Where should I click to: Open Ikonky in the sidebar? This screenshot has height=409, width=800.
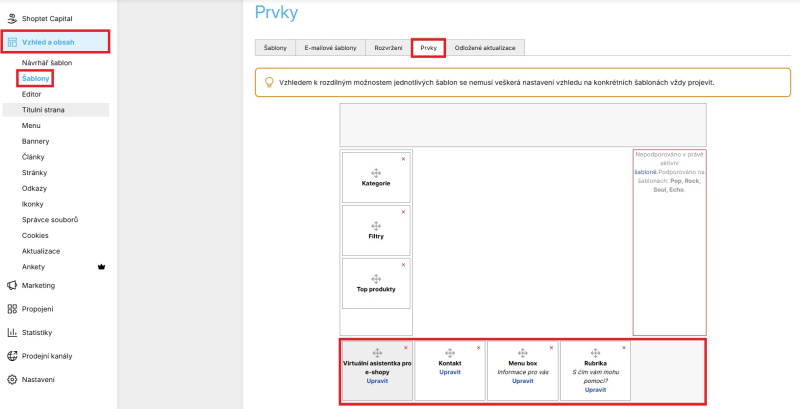coord(33,204)
